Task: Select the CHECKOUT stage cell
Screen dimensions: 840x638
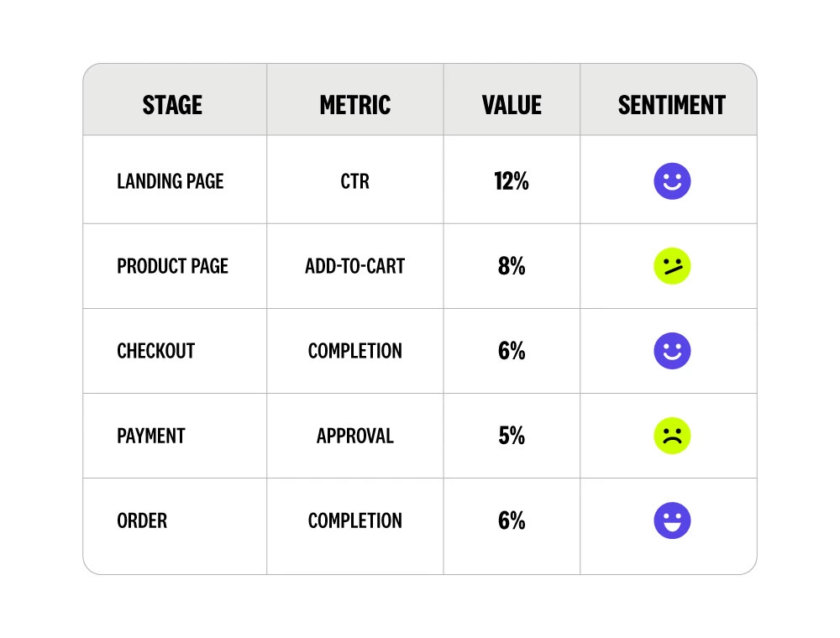Action: (x=155, y=351)
